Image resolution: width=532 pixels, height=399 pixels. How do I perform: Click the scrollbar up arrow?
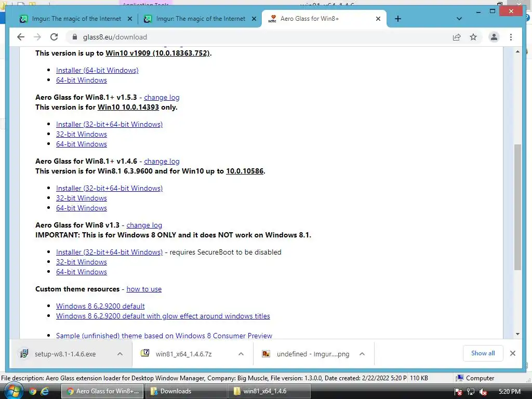[517, 51]
